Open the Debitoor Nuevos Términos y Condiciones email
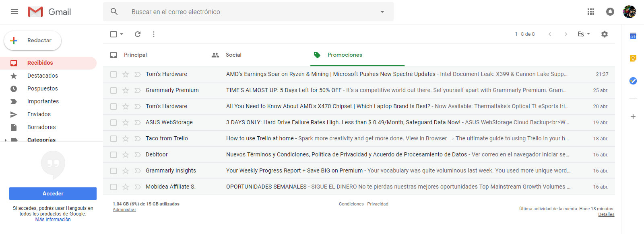 coord(359,155)
